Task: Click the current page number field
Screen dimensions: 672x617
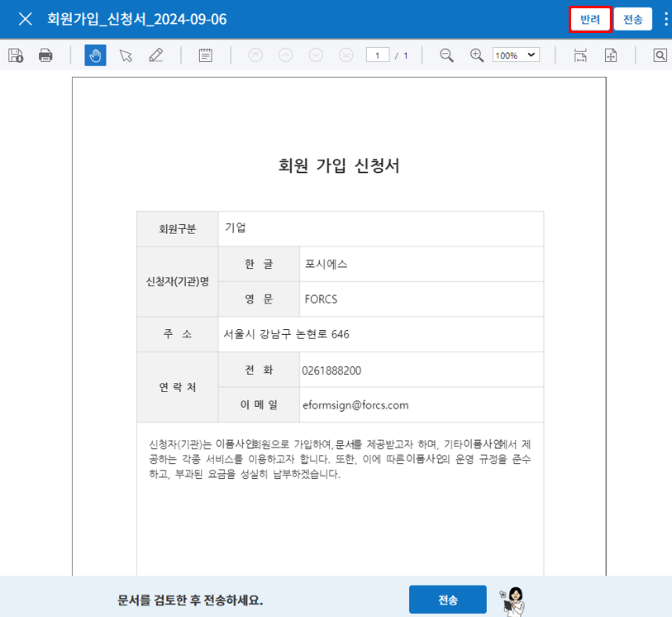Action: 378,55
